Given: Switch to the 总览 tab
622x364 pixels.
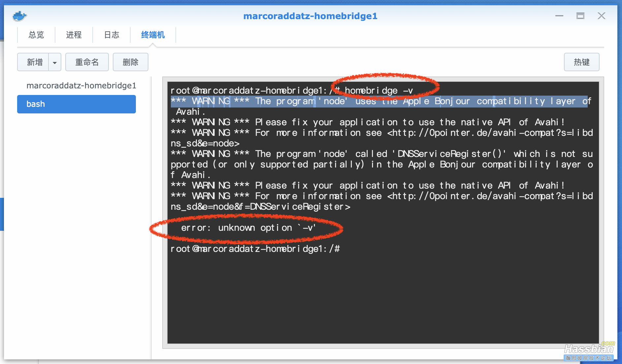Looking at the screenshot, I should point(36,35).
